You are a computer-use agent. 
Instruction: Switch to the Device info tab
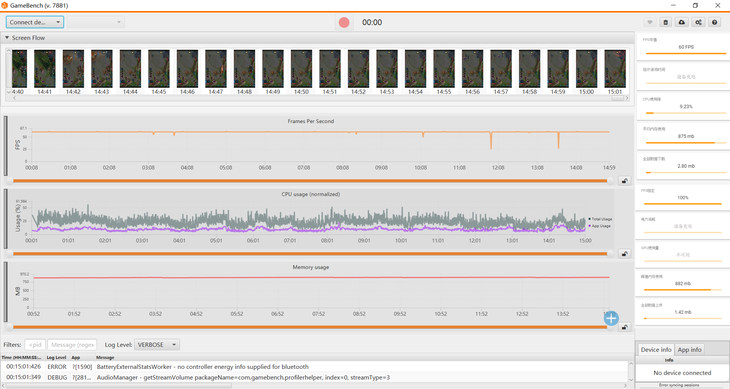(x=656, y=349)
